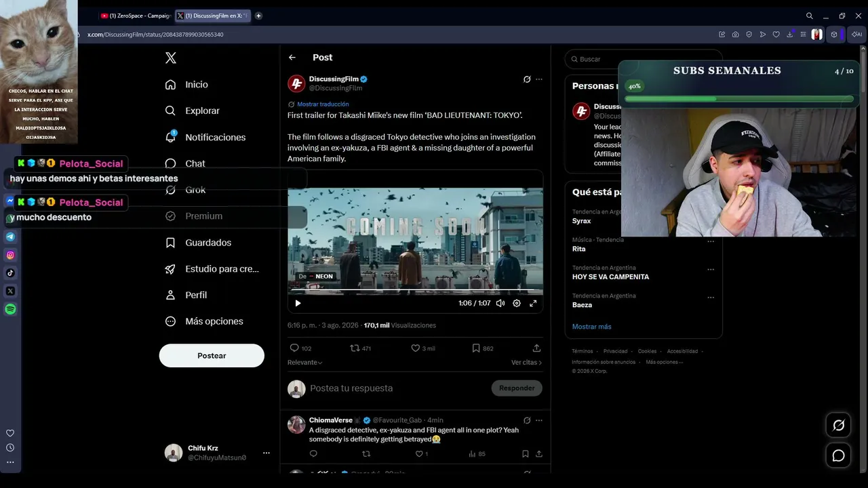Bookmark ChiomaVerse comment
Screen dimensions: 868x488
pos(526,454)
